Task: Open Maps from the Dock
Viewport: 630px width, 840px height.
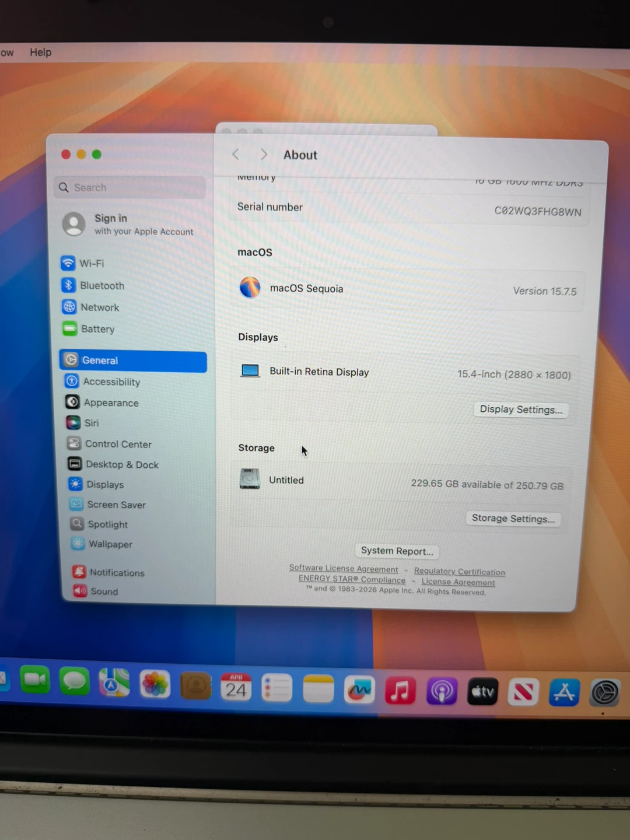Action: pos(114,682)
